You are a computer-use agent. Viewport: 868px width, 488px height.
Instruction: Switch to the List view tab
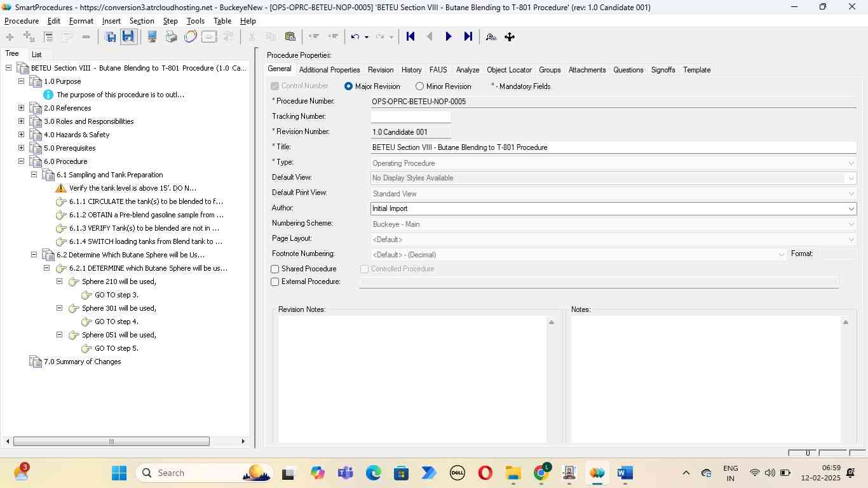click(37, 55)
